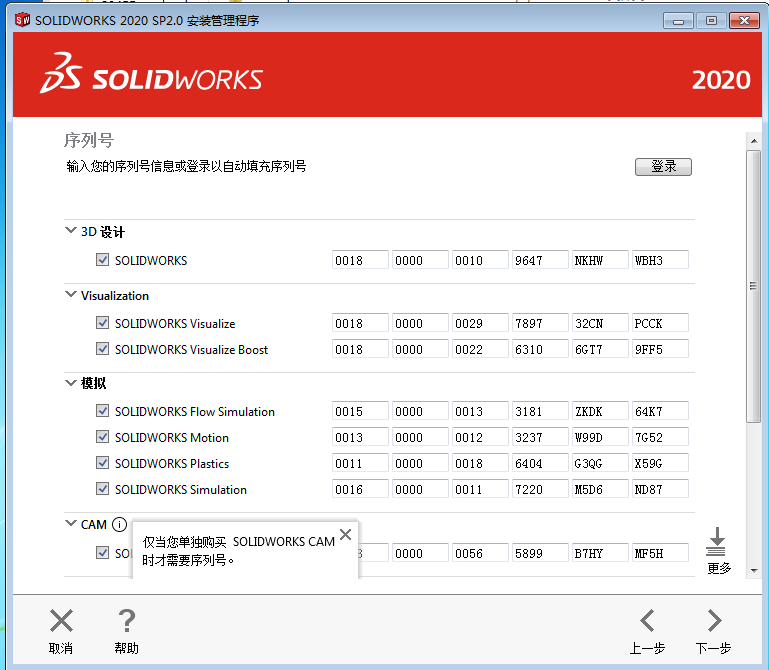Image resolution: width=769 pixels, height=670 pixels.
Task: Go back with the 上一步 arrow
Action: (x=647, y=621)
